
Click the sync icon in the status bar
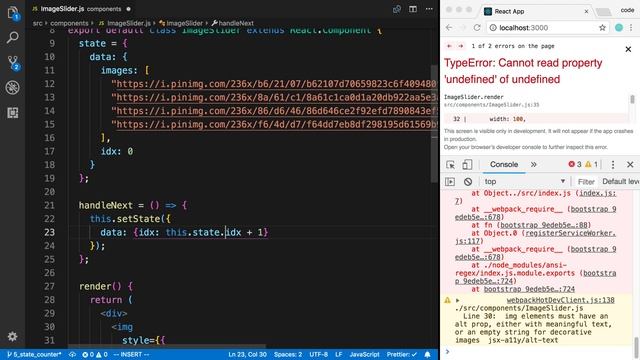pyautogui.click(x=72, y=355)
